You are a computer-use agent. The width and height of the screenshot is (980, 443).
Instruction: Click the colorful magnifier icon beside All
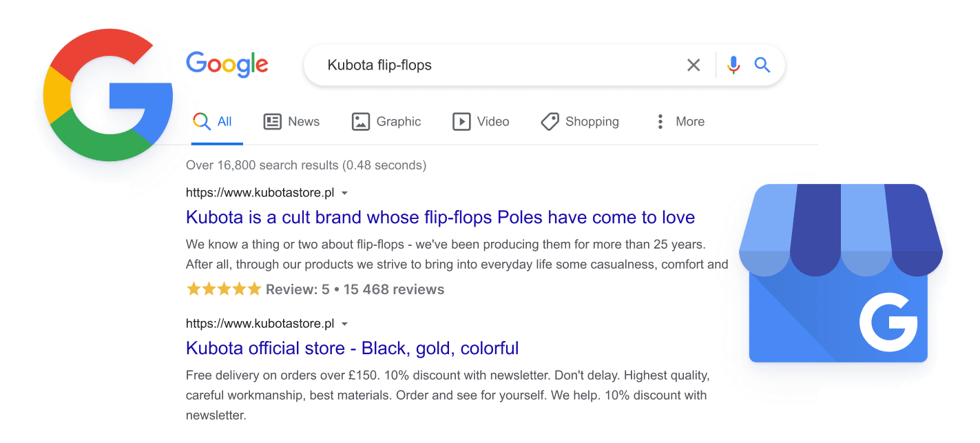201,122
